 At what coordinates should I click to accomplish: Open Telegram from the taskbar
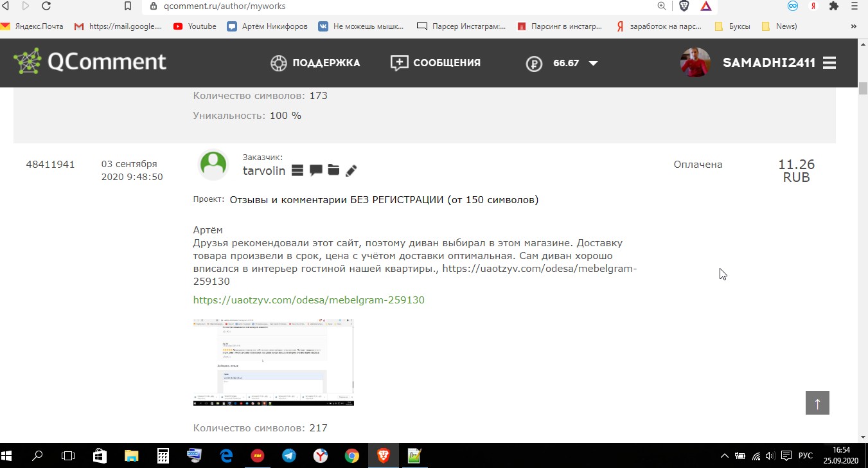point(289,456)
